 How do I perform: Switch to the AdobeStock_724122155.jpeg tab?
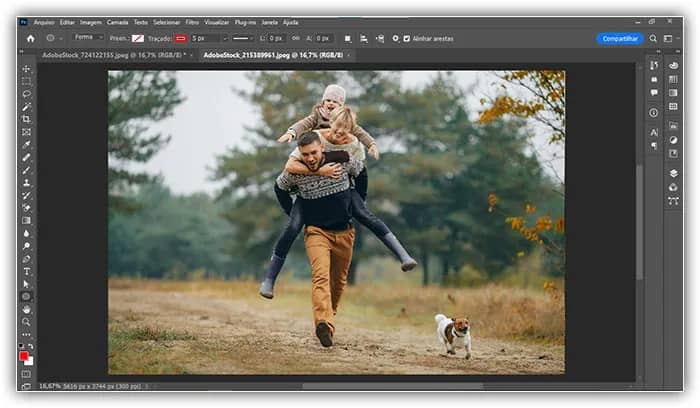(112, 55)
